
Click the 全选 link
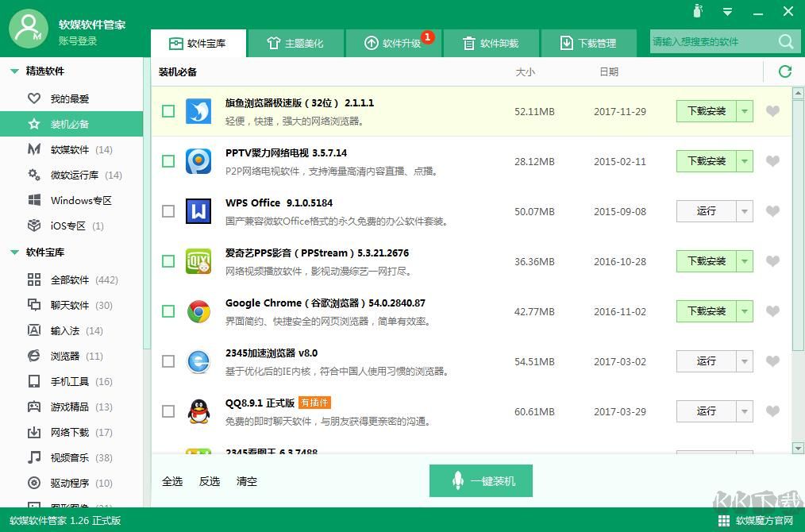pyautogui.click(x=172, y=481)
